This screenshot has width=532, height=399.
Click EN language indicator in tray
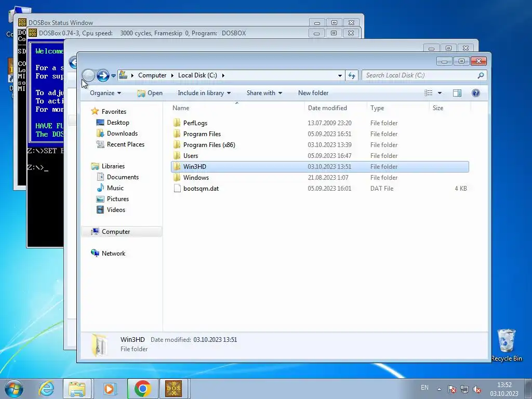pyautogui.click(x=424, y=388)
